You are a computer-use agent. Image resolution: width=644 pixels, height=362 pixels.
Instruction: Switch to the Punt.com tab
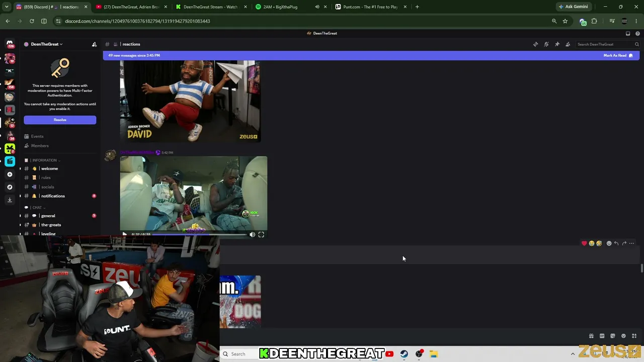tap(371, 7)
